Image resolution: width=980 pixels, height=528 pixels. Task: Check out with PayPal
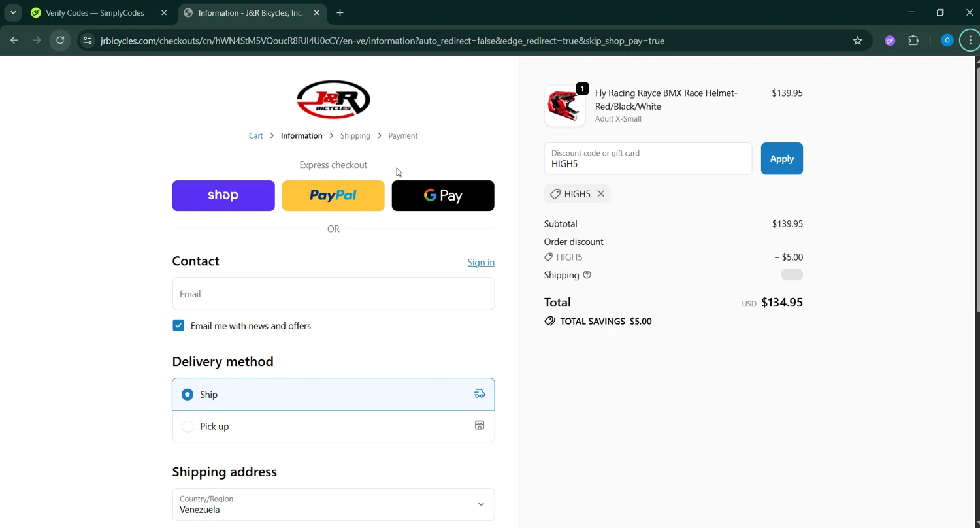[333, 195]
